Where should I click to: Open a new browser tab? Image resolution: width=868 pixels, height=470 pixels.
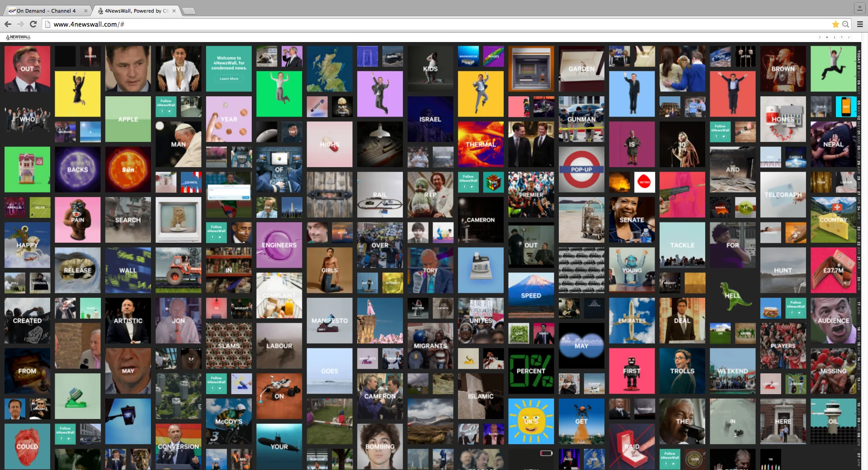click(x=189, y=11)
